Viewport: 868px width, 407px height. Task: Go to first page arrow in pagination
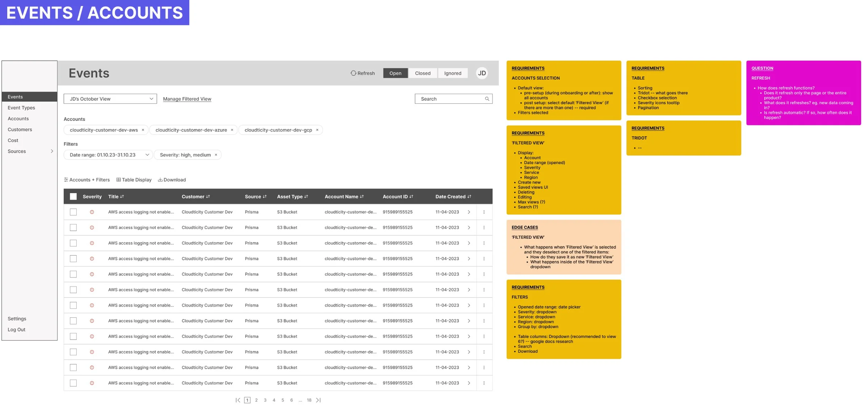[x=238, y=400]
